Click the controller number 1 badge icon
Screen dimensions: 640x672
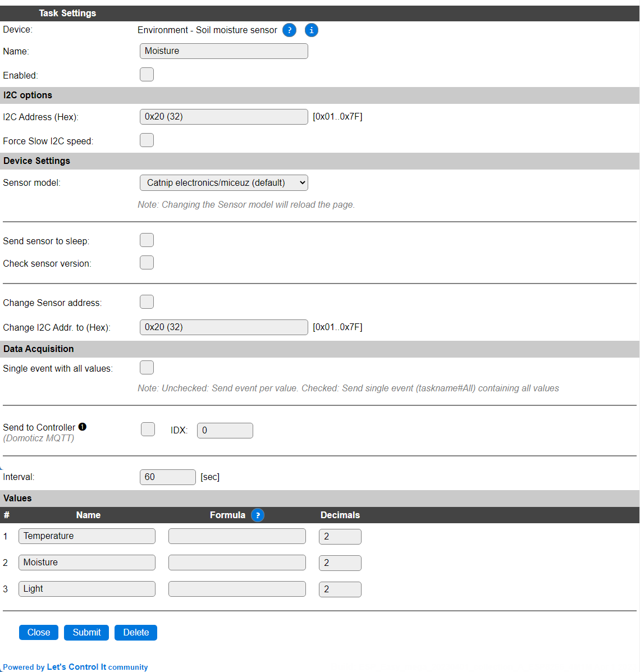[x=83, y=427]
